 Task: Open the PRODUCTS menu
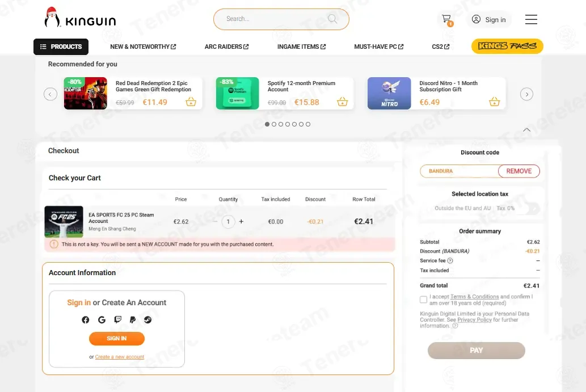click(61, 47)
